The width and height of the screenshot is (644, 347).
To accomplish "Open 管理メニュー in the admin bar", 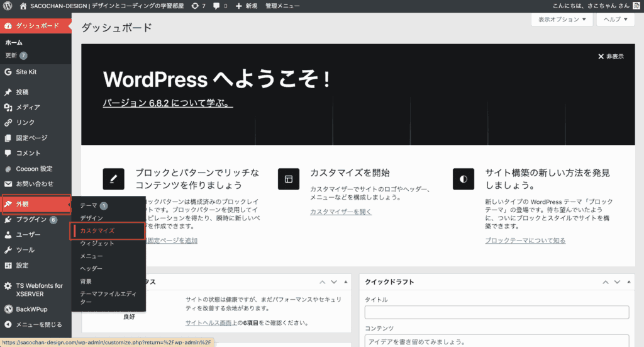I will [x=282, y=6].
